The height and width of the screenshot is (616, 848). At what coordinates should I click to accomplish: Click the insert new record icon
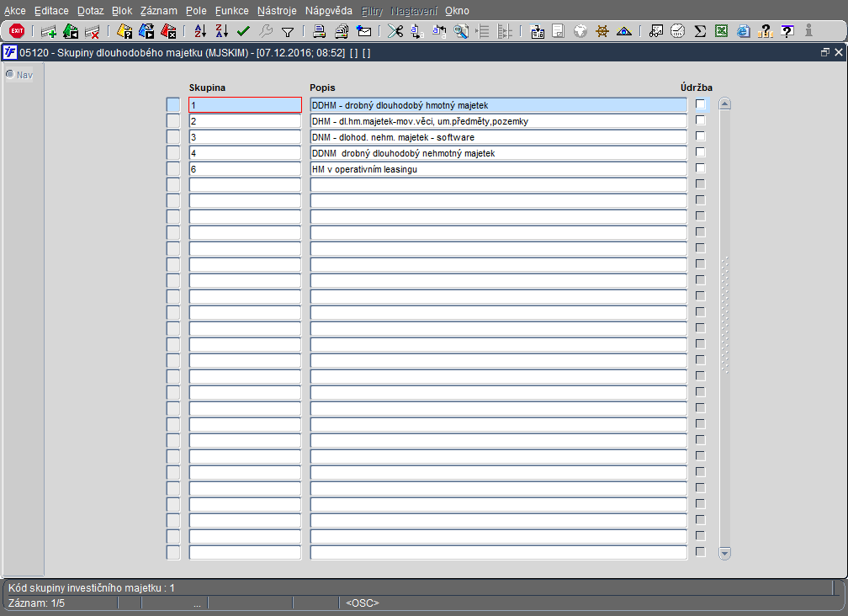click(x=49, y=31)
